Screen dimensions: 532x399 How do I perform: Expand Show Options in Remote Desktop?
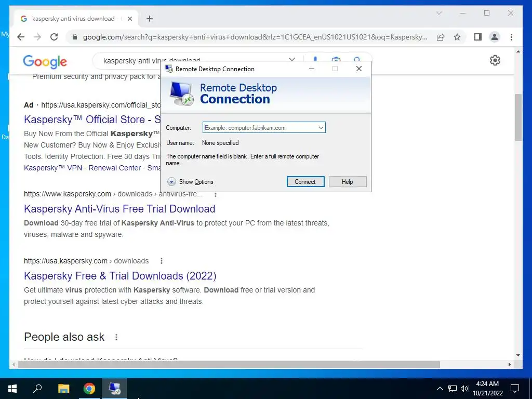pos(190,182)
